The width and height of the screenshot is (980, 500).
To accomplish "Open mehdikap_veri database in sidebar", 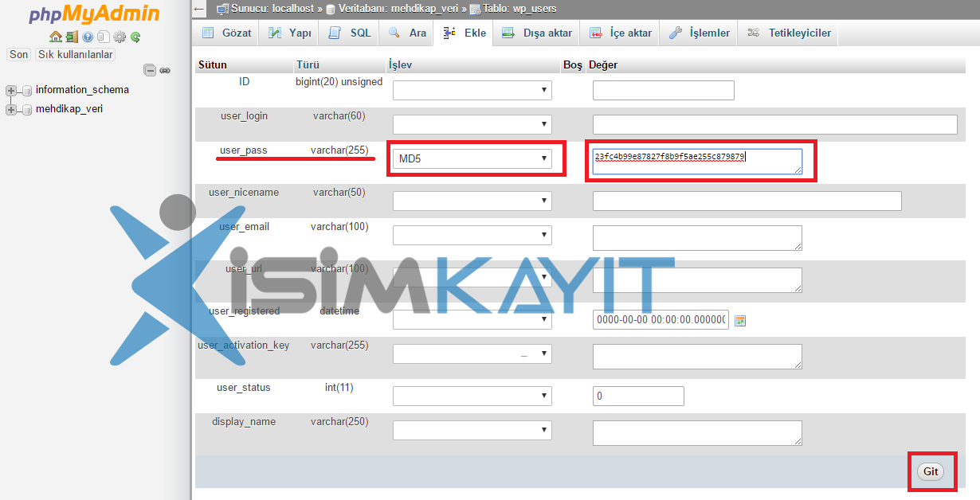I will point(69,109).
